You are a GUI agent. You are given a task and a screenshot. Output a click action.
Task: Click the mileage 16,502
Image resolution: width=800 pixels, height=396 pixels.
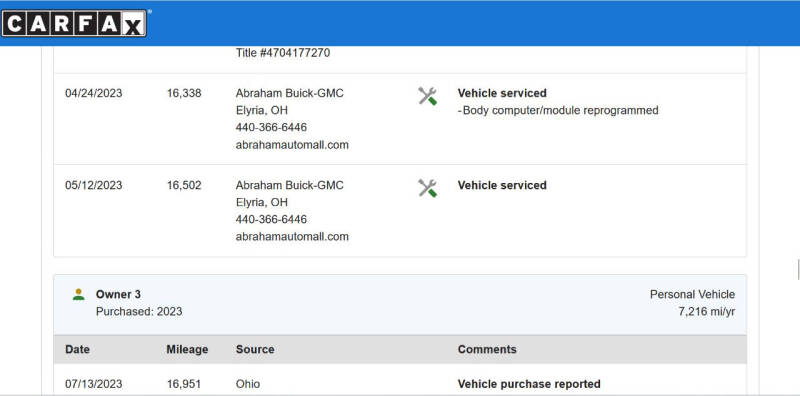click(x=184, y=185)
